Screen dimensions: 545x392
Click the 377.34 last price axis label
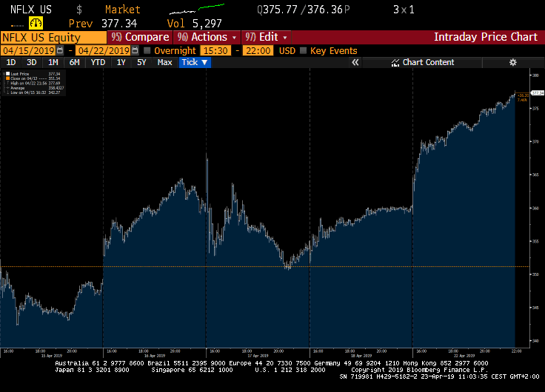[x=538, y=92]
